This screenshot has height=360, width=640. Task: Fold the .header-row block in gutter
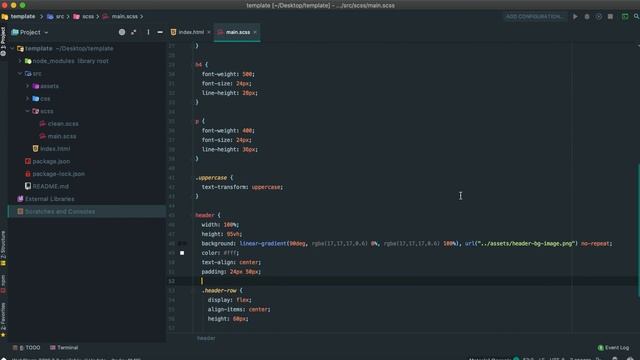pyautogui.click(x=192, y=291)
